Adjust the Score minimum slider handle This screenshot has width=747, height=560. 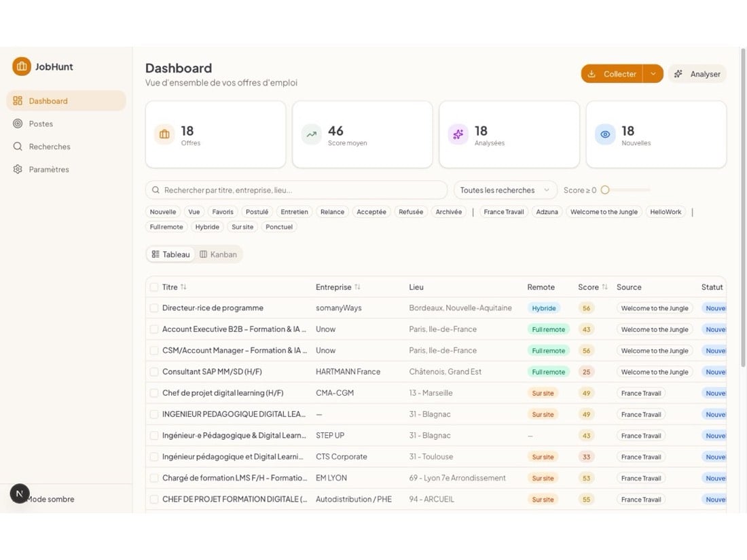click(605, 190)
